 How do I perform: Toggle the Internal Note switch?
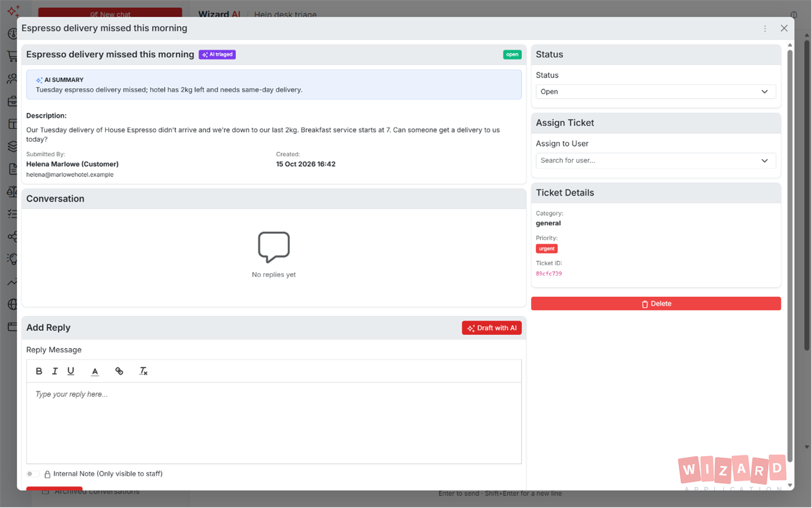coord(33,474)
